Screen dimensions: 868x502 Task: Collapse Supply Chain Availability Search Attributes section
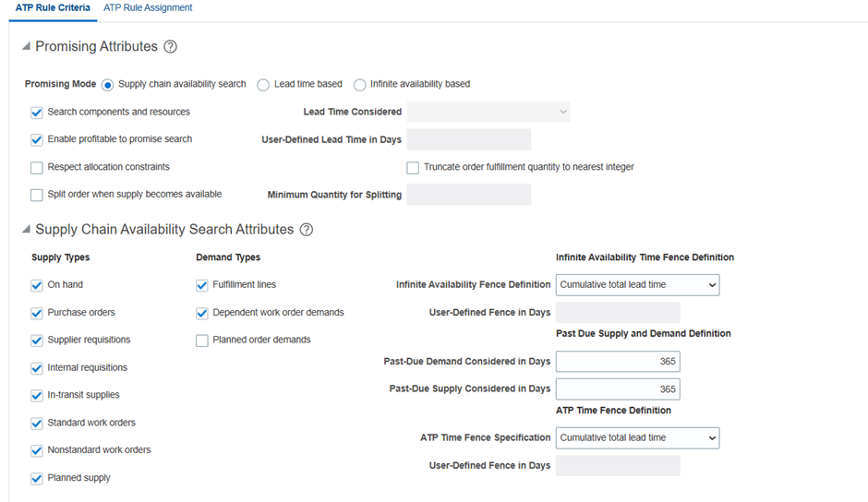coord(26,229)
